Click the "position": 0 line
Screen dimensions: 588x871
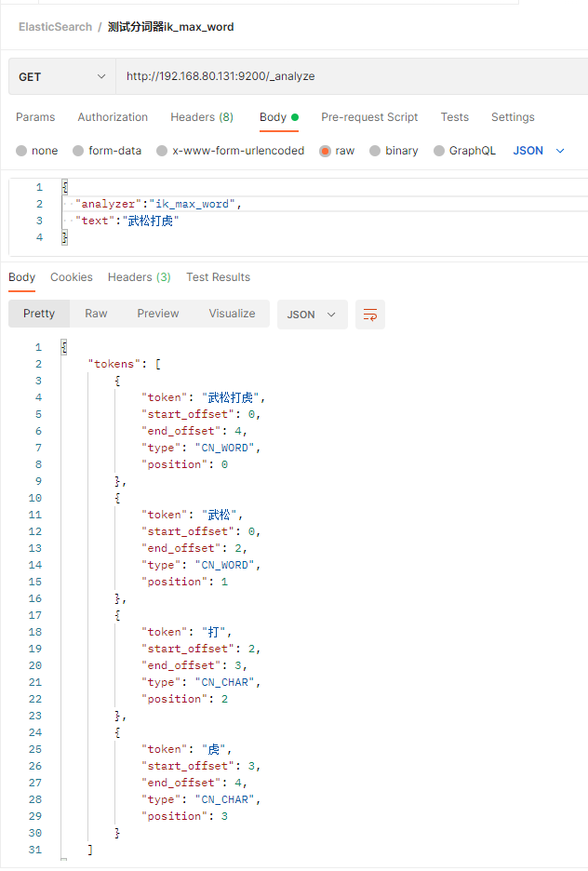click(185, 464)
